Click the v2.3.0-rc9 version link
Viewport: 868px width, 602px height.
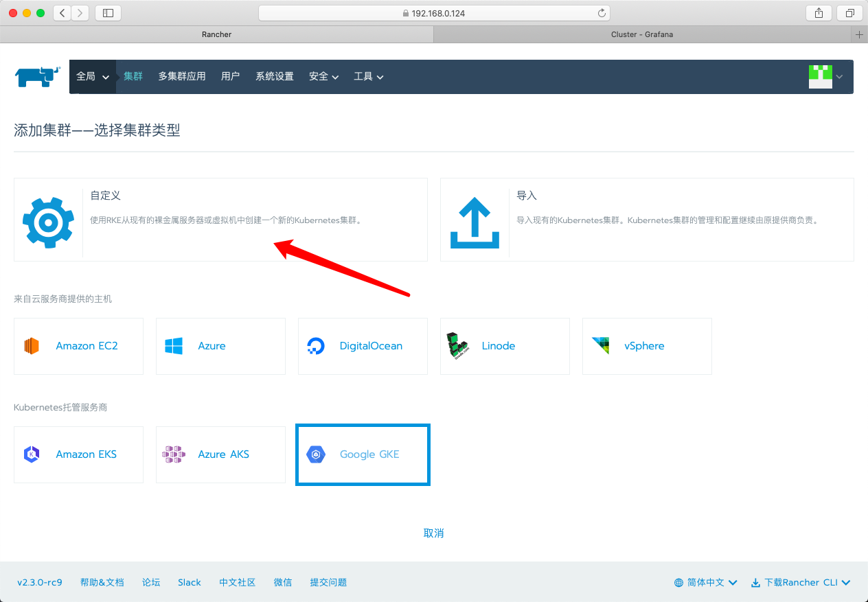(x=40, y=583)
